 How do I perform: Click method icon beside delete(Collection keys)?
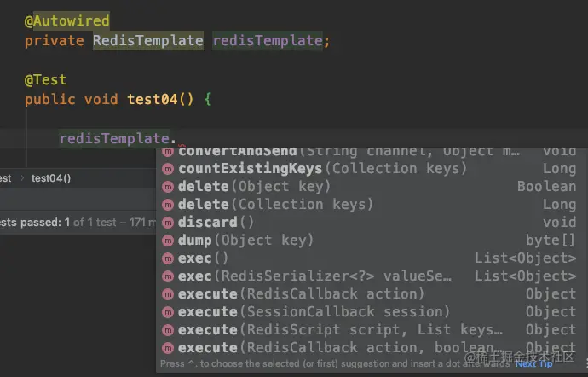point(168,205)
